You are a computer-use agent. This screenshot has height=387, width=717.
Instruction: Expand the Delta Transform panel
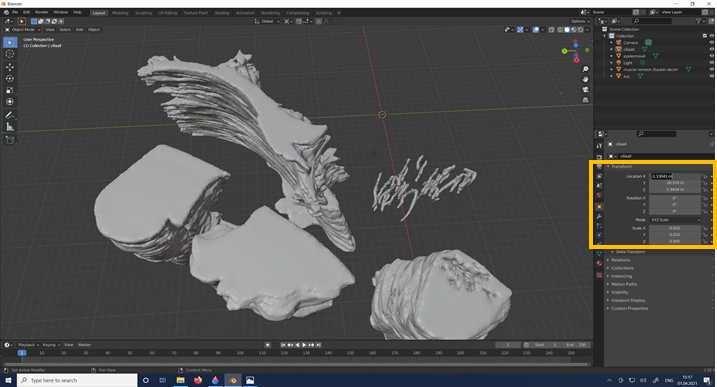click(629, 252)
